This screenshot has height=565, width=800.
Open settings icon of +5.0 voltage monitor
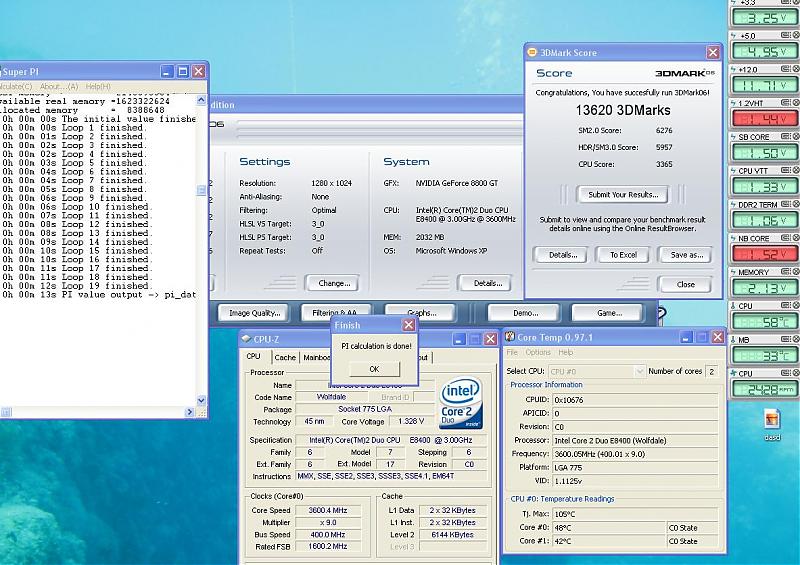[786, 35]
